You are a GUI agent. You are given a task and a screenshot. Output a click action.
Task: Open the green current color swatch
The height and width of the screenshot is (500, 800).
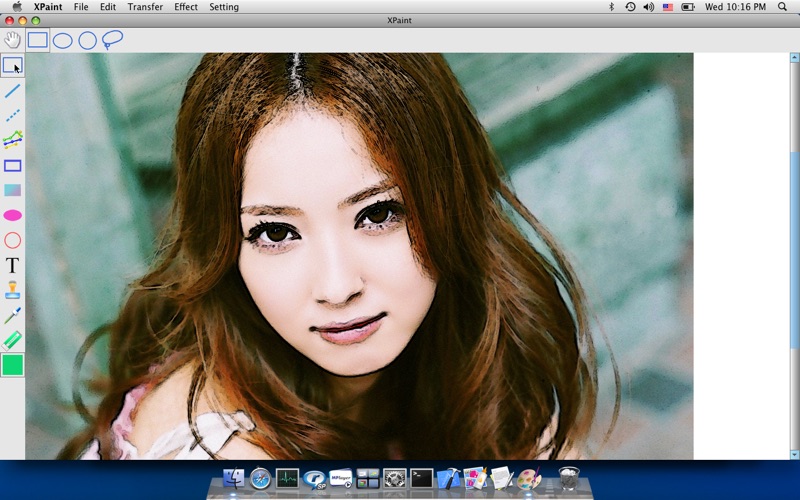click(12, 365)
